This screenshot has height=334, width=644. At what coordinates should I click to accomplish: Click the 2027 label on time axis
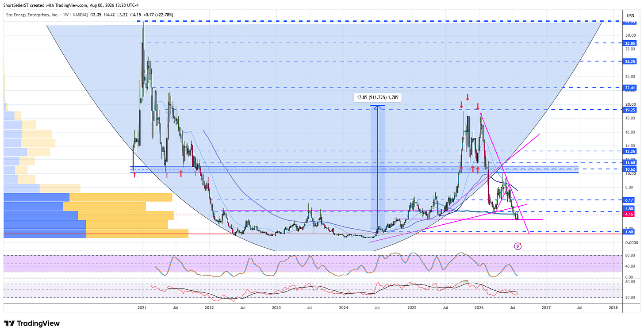click(546, 307)
